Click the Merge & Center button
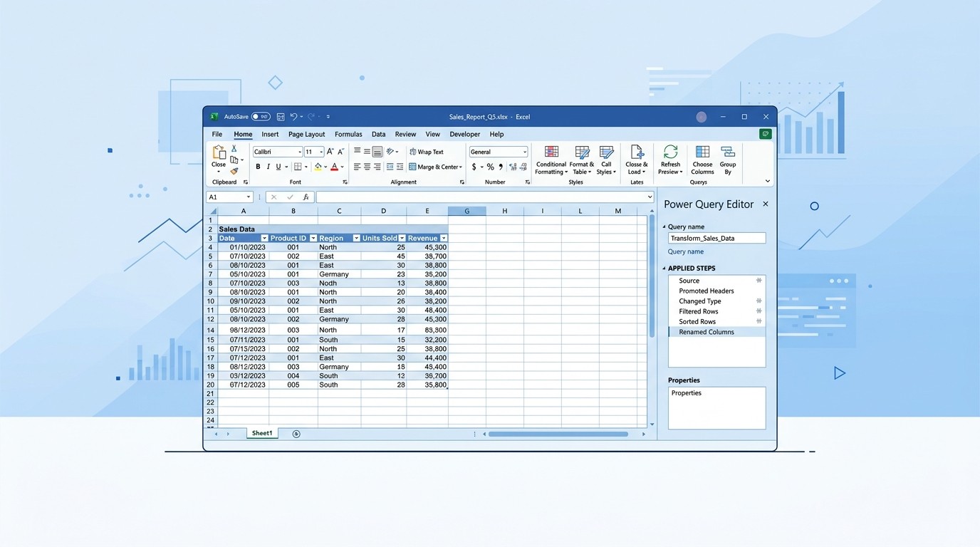 click(x=435, y=167)
